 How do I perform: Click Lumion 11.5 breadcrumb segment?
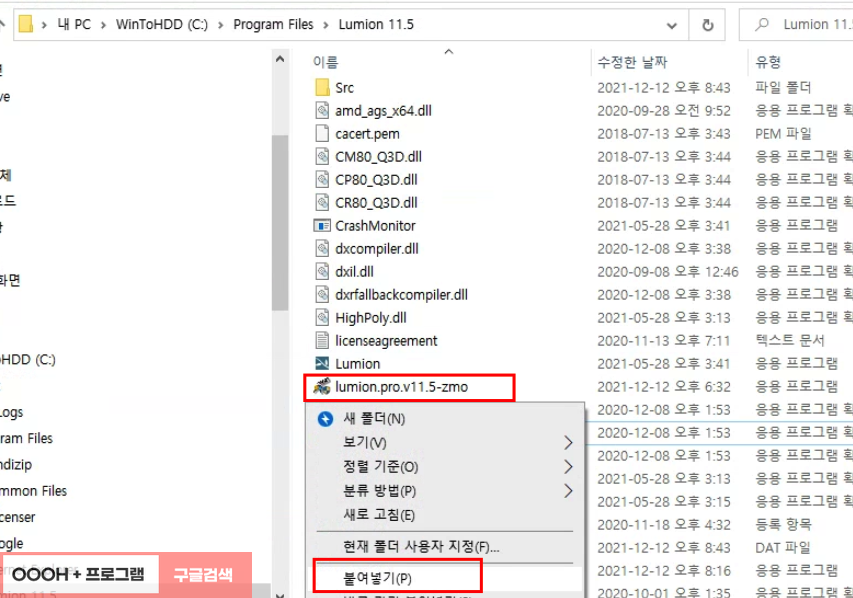376,24
